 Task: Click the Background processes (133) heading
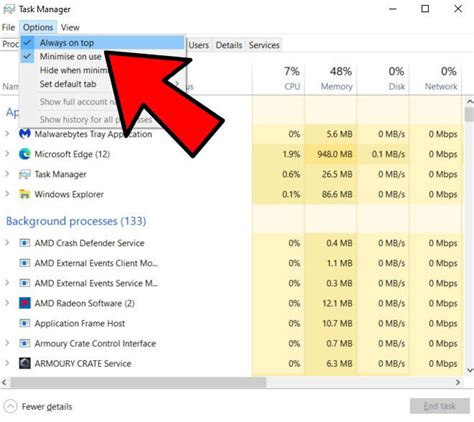pyautogui.click(x=76, y=221)
